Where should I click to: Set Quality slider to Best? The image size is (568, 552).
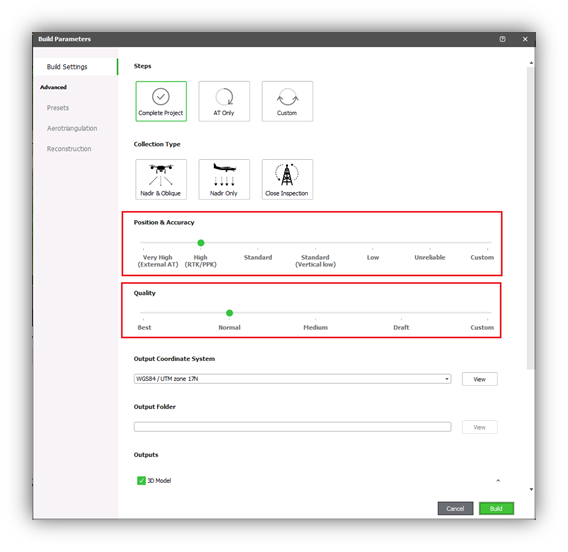click(x=144, y=319)
